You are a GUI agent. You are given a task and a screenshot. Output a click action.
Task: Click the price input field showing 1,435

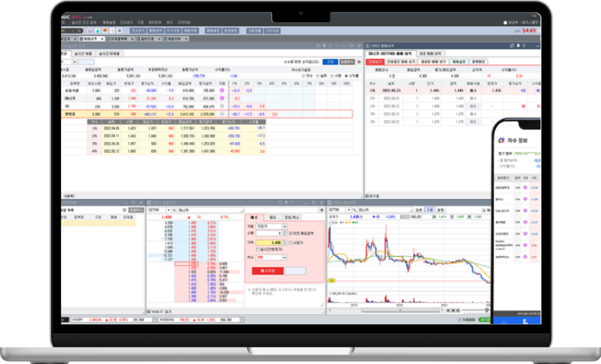coord(269,242)
